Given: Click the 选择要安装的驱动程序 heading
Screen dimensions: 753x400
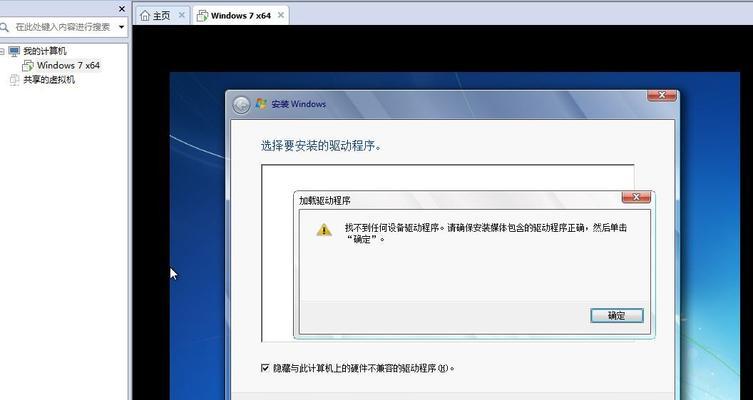Looking at the screenshot, I should point(321,145).
